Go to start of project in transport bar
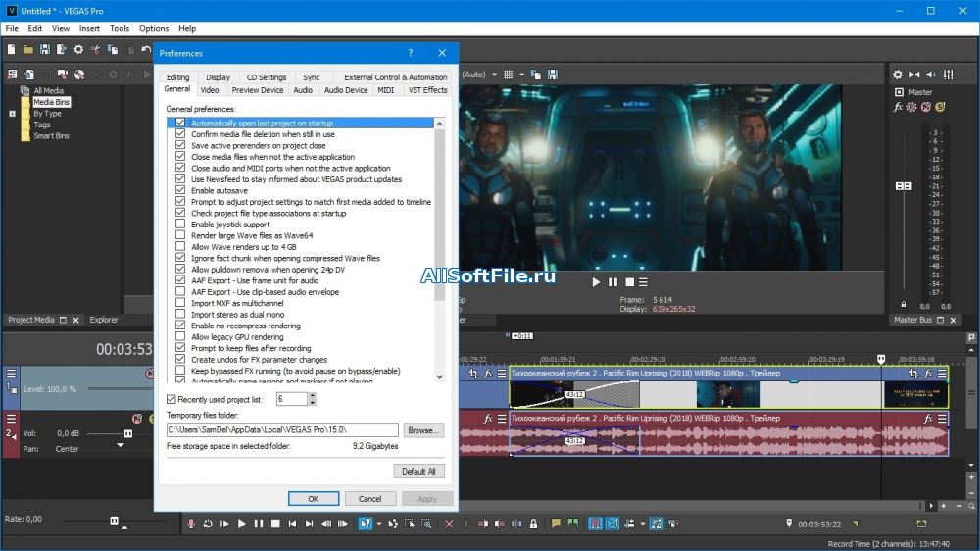The image size is (980, 551). tap(292, 524)
